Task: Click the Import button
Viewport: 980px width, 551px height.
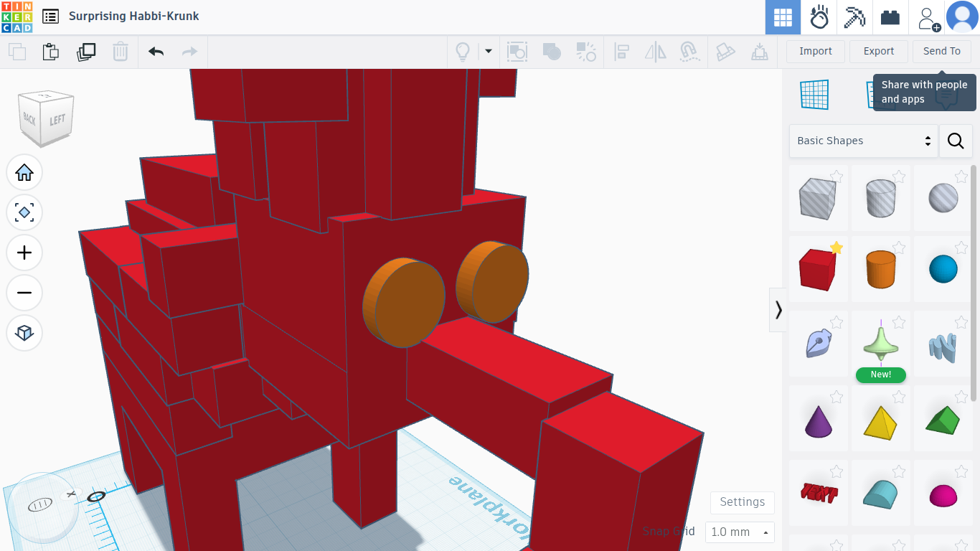Action: pyautogui.click(x=816, y=51)
